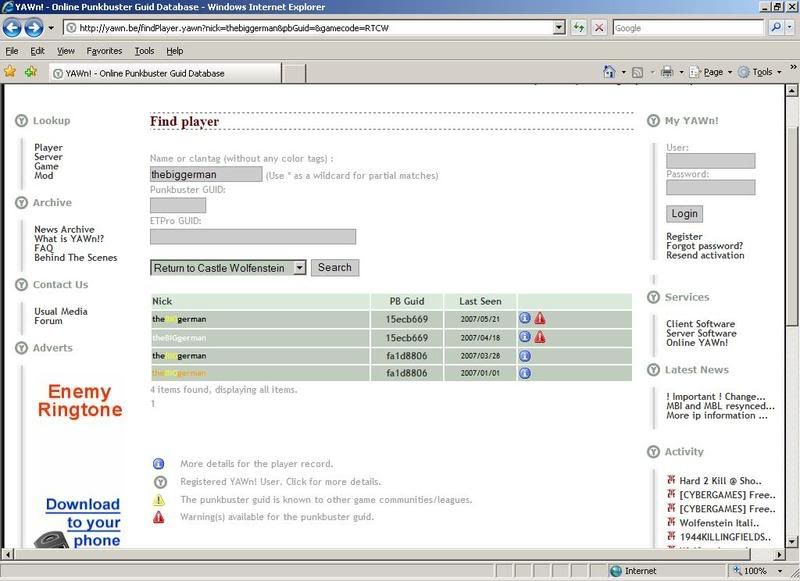
Task: Click the Forgot password? link
Action: (705, 246)
